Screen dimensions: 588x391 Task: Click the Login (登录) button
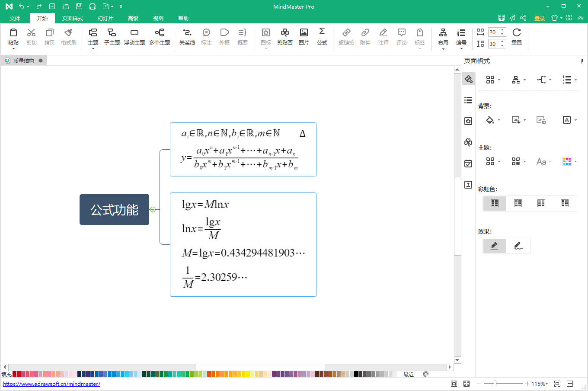click(x=540, y=18)
